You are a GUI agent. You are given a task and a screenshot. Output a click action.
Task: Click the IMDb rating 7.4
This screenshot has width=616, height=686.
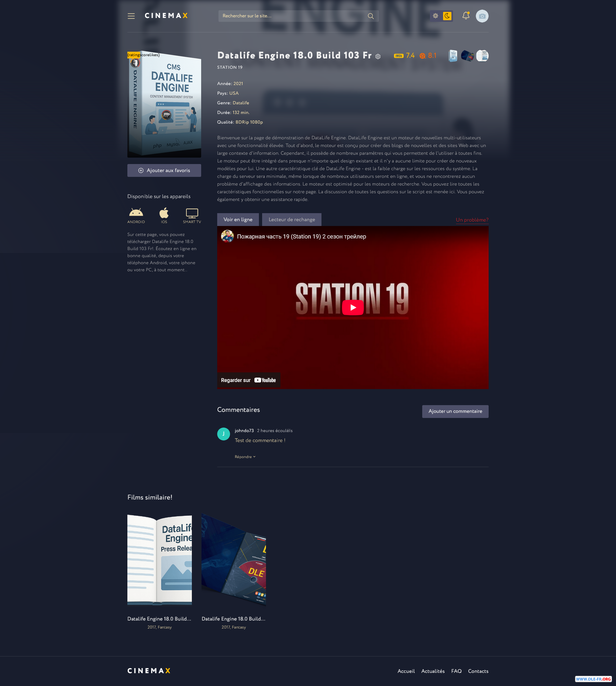(x=404, y=56)
